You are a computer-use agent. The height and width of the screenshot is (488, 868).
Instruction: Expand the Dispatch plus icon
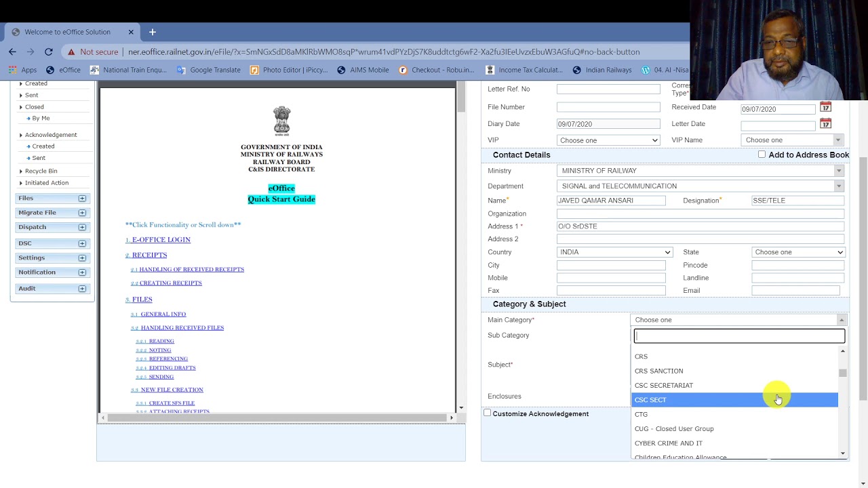pyautogui.click(x=82, y=227)
